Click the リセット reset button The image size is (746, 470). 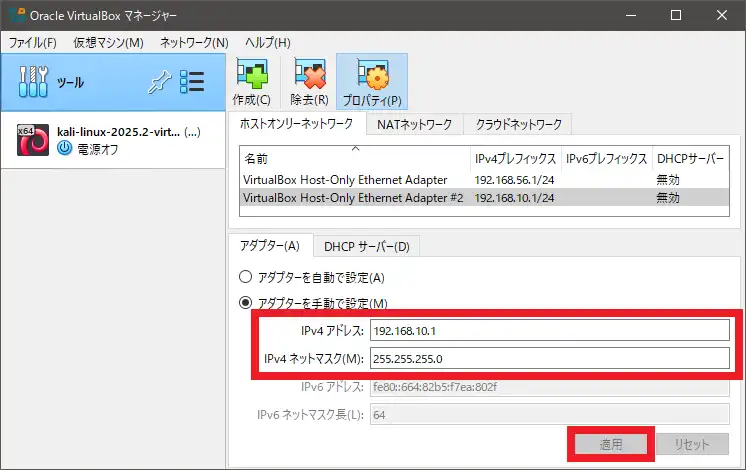(692, 444)
